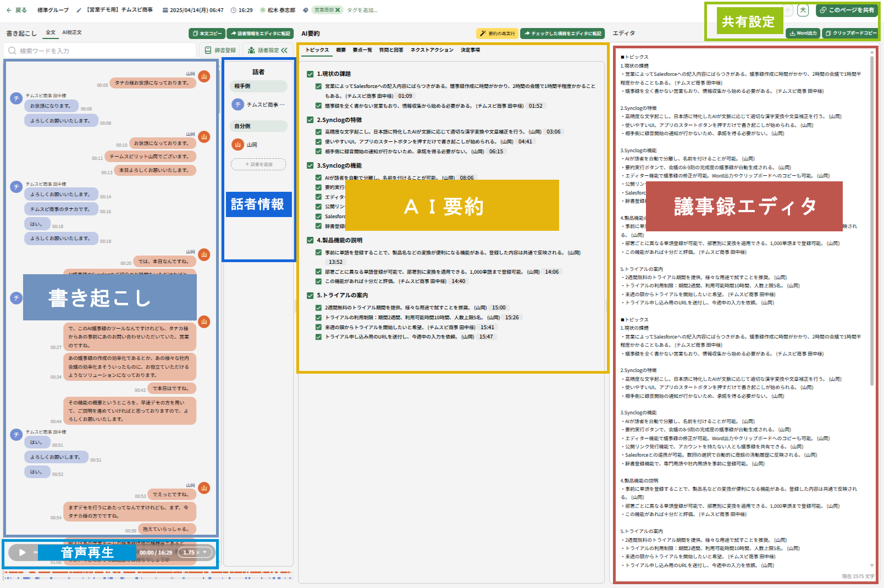The width and height of the screenshot is (884, 588).
Task: Uncheck the 5.トライアルの案内 checkbox
Action: 310,295
